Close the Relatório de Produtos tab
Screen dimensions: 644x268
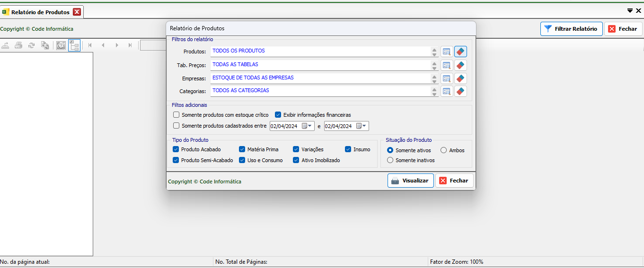click(77, 12)
